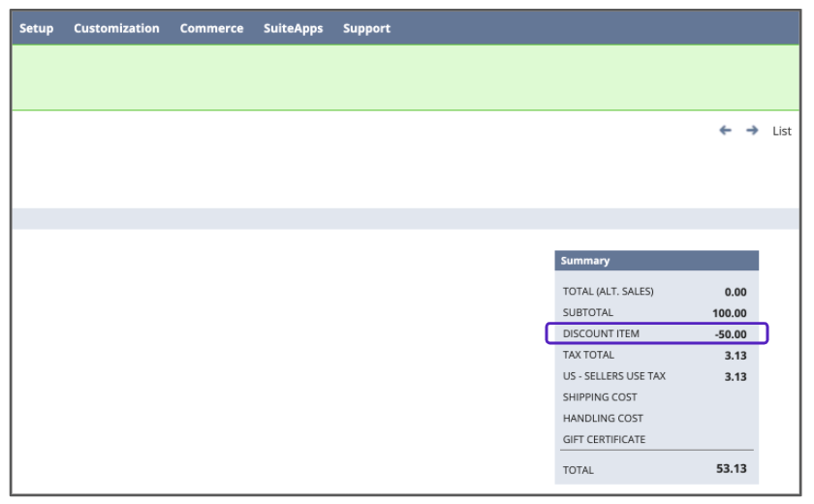
Task: Open the Customization menu
Action: click(x=116, y=28)
